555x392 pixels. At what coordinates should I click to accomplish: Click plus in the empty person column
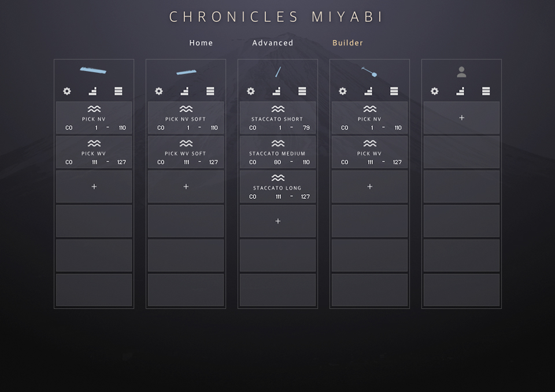pos(461,117)
